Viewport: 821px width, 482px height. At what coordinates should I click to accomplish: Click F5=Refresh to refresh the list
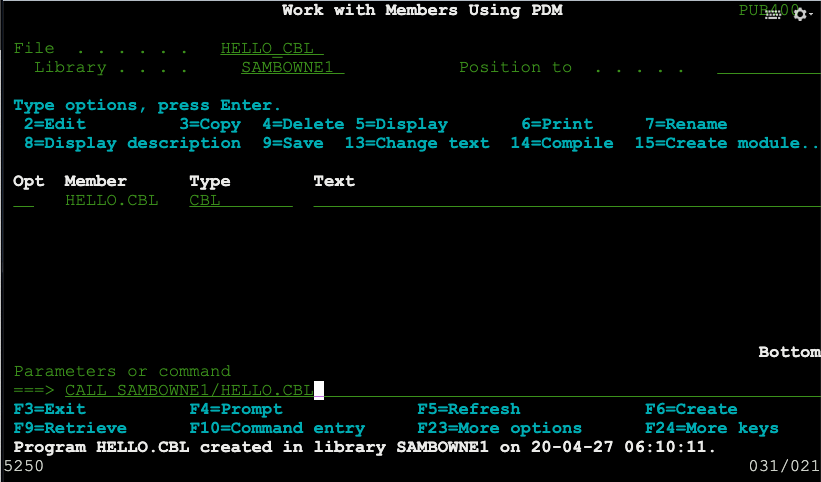click(468, 409)
